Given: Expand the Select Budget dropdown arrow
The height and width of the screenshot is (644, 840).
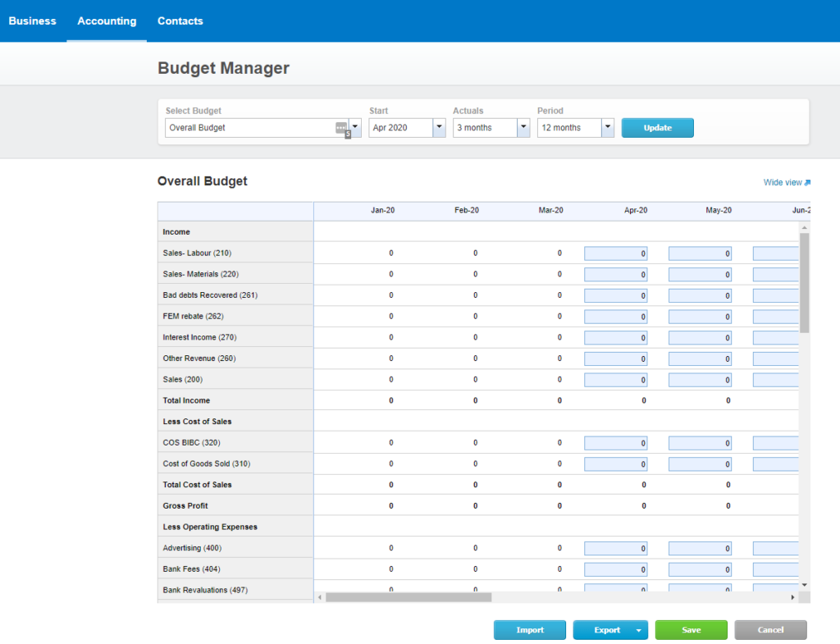Looking at the screenshot, I should pos(355,128).
